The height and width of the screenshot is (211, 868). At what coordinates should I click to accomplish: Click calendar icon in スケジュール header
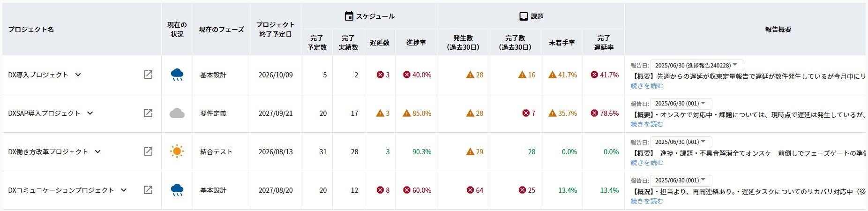(349, 16)
